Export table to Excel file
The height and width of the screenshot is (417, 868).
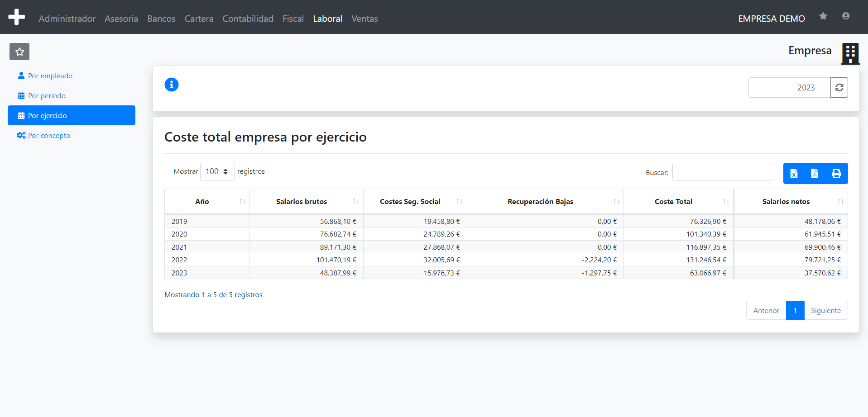pos(794,174)
